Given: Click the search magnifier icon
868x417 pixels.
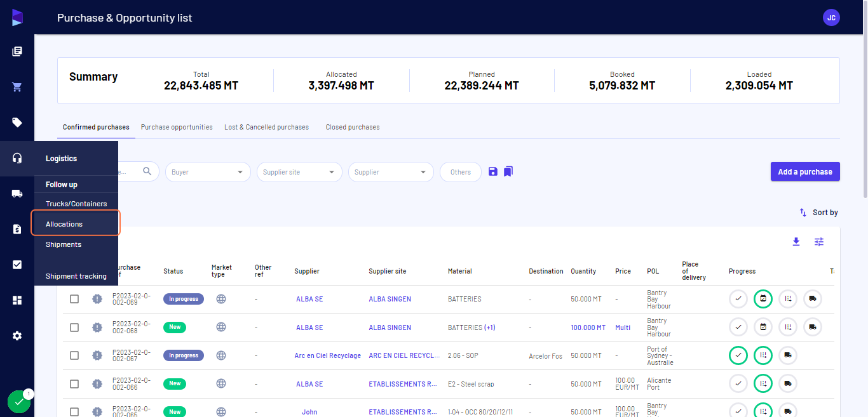Looking at the screenshot, I should tap(147, 171).
